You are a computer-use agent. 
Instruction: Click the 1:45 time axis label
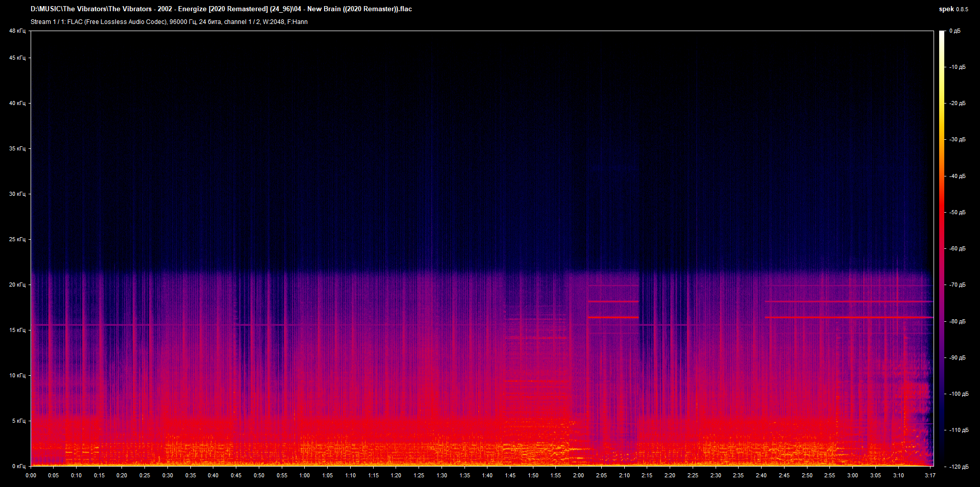510,475
